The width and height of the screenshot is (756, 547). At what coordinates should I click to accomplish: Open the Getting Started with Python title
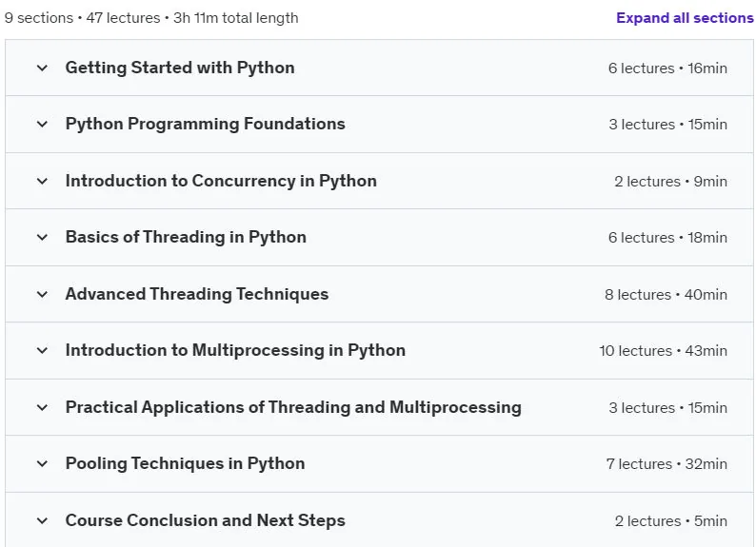pyautogui.click(x=180, y=68)
